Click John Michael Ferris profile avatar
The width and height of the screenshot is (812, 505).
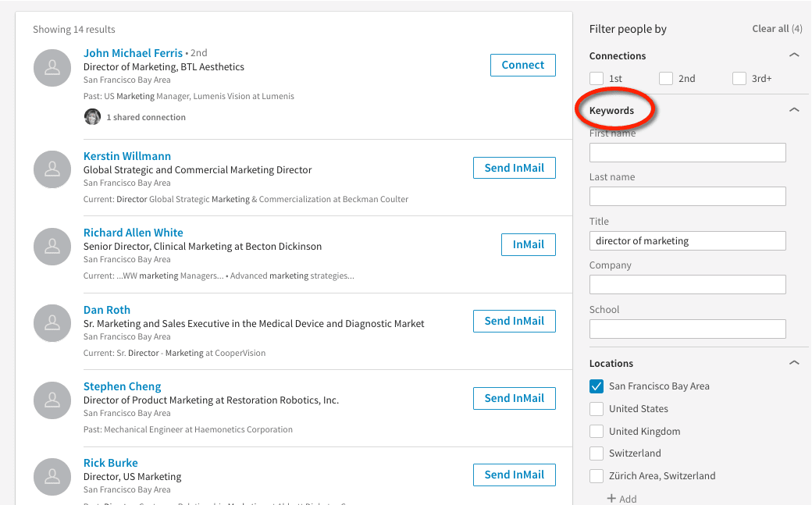[52, 68]
